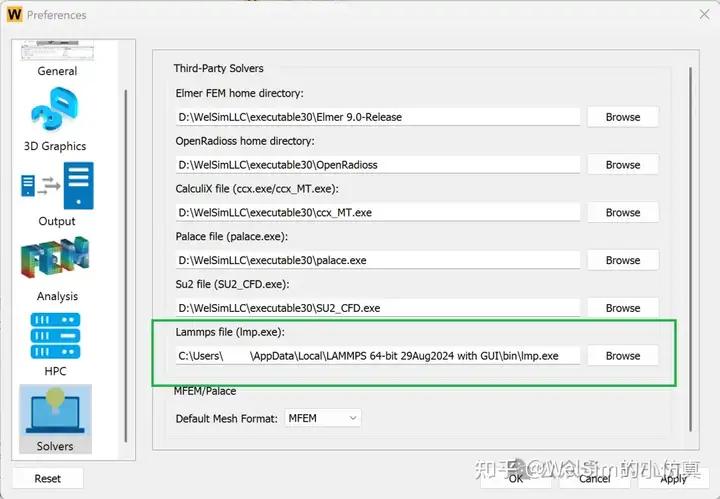Viewport: 720px width, 499px height.
Task: Browse for Elmer FEM home directory
Action: pos(623,117)
